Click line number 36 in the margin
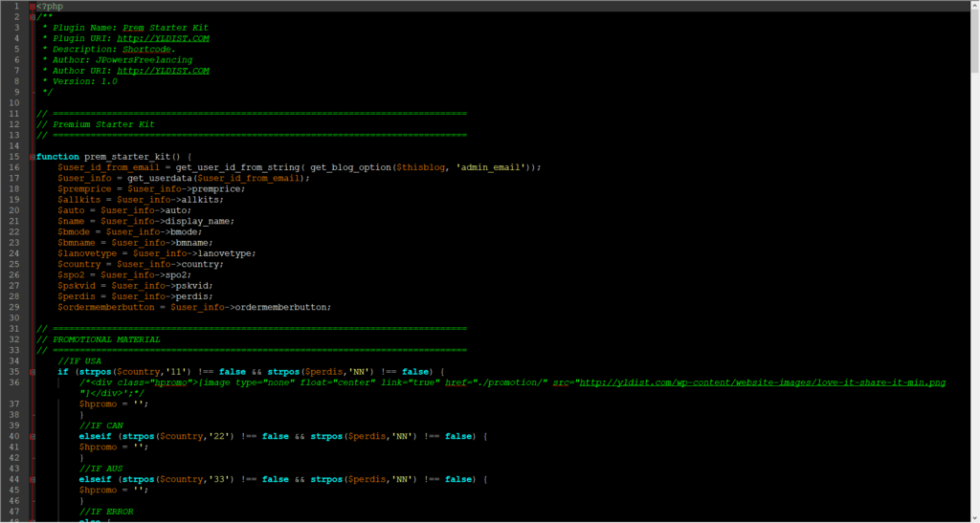 13,382
